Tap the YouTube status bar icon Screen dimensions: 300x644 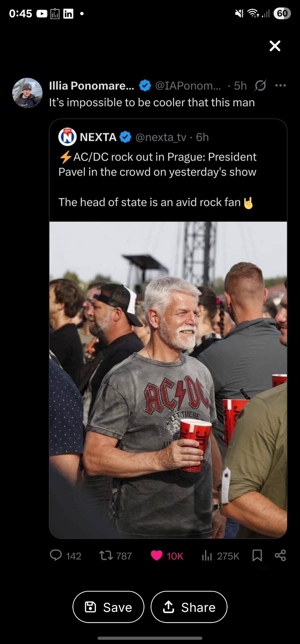pos(42,14)
